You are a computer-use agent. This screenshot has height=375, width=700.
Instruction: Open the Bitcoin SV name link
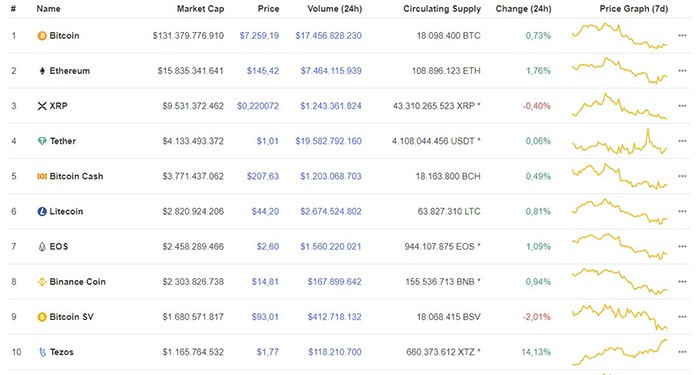pyautogui.click(x=71, y=317)
